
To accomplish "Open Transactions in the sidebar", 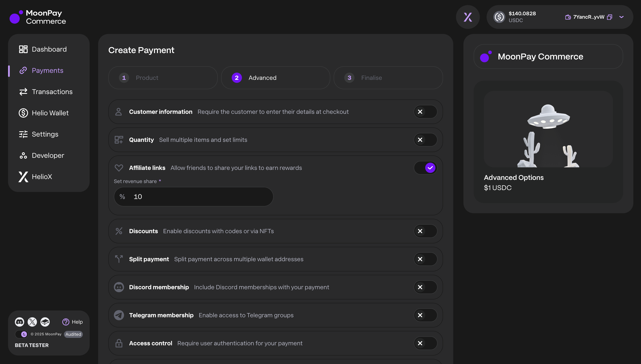I will [52, 92].
